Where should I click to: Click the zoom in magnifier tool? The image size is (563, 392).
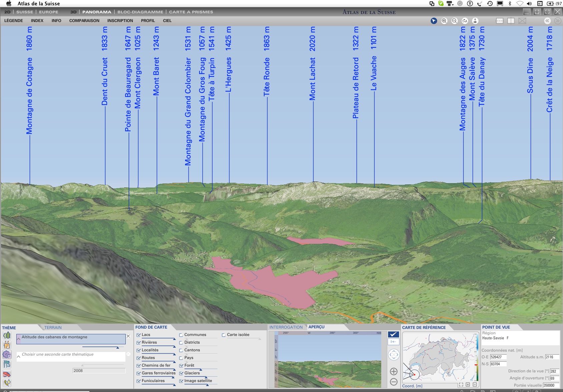[444, 21]
